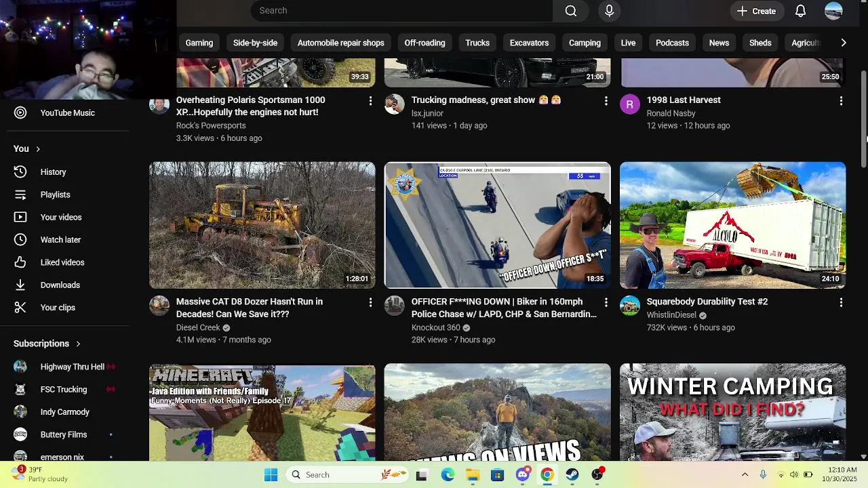This screenshot has height=488, width=868.
Task: Select the News chip
Action: click(719, 43)
